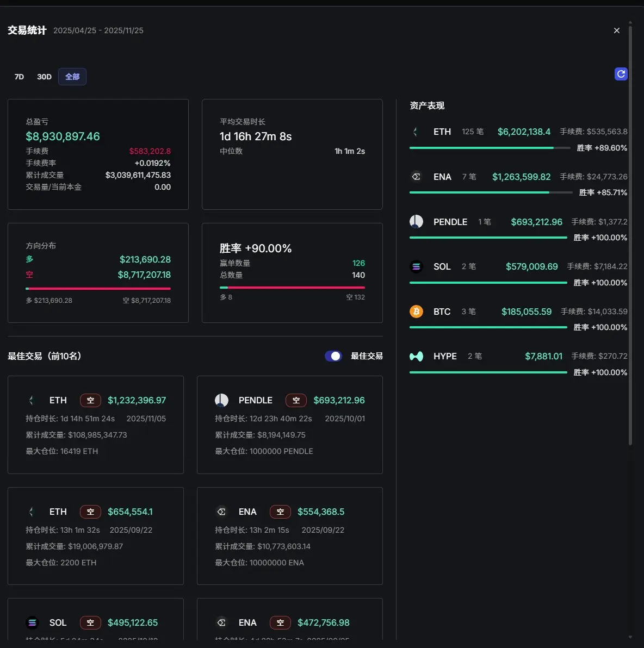Click the ENA icon in asset performance

[416, 177]
